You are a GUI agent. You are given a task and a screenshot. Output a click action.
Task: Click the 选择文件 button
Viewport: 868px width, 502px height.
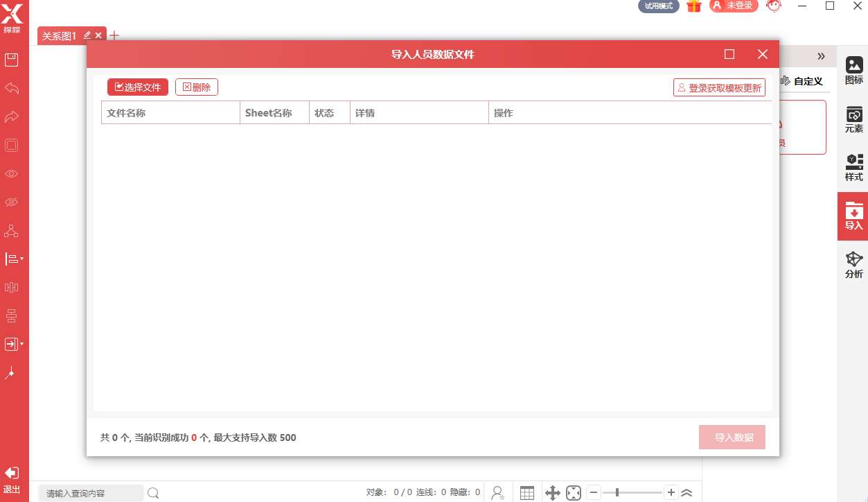click(x=138, y=87)
